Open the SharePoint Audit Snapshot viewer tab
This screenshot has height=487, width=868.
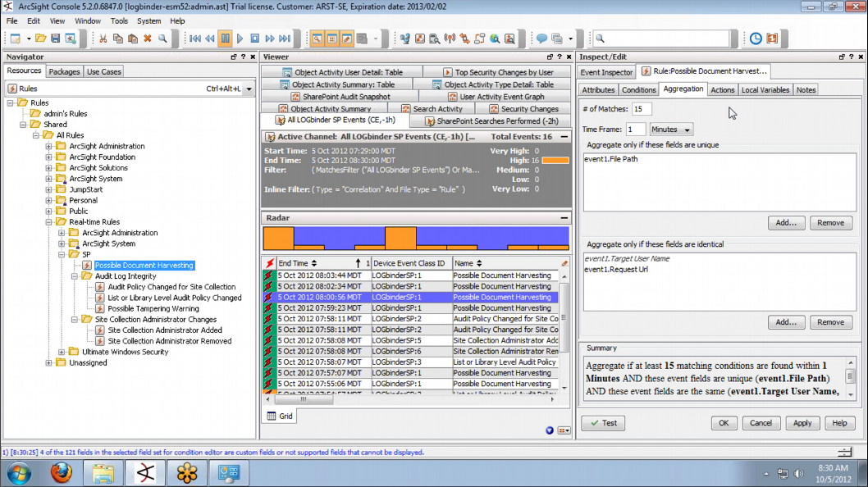coord(340,97)
